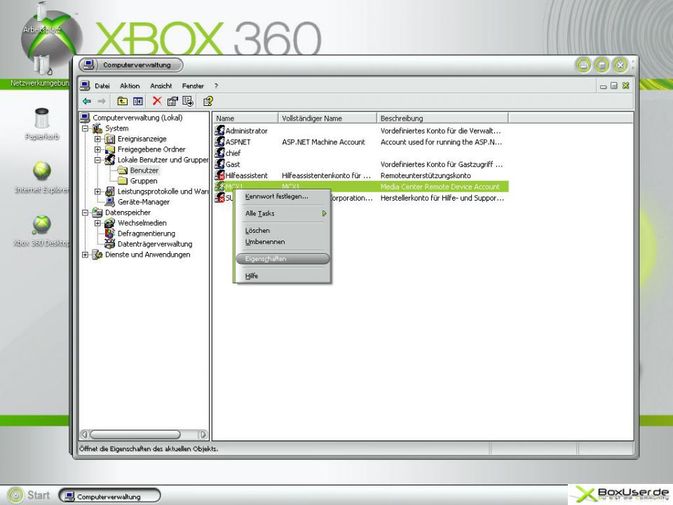Click the Help toolbar icon

coord(208,101)
